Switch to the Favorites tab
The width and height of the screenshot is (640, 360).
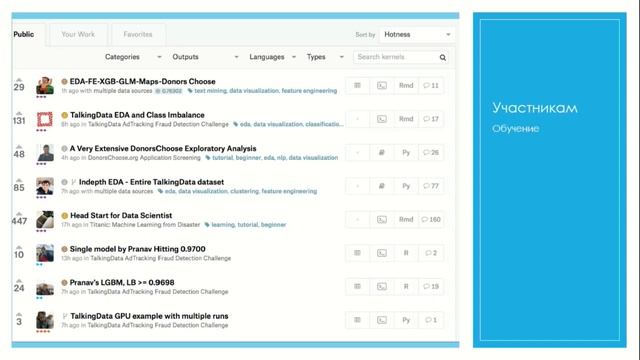tap(138, 34)
